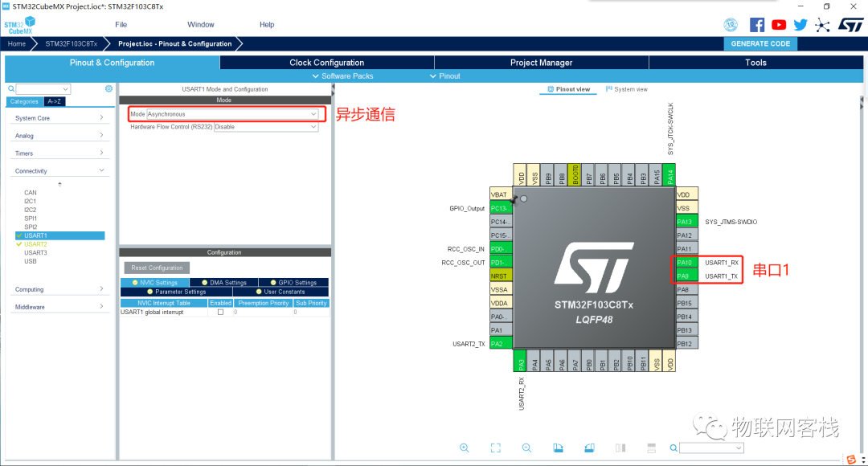Image resolution: width=868 pixels, height=466 pixels.
Task: Expand the Middleware category
Action: (x=59, y=307)
